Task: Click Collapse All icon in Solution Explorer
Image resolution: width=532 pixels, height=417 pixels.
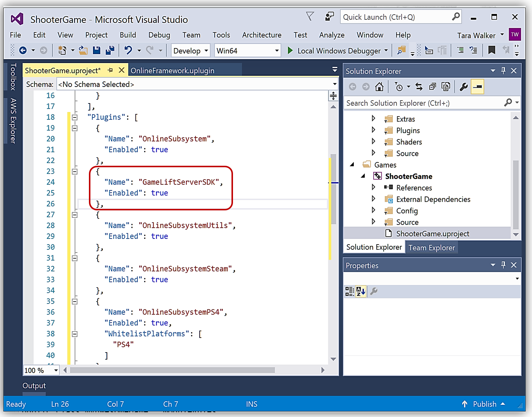Action: 432,87
